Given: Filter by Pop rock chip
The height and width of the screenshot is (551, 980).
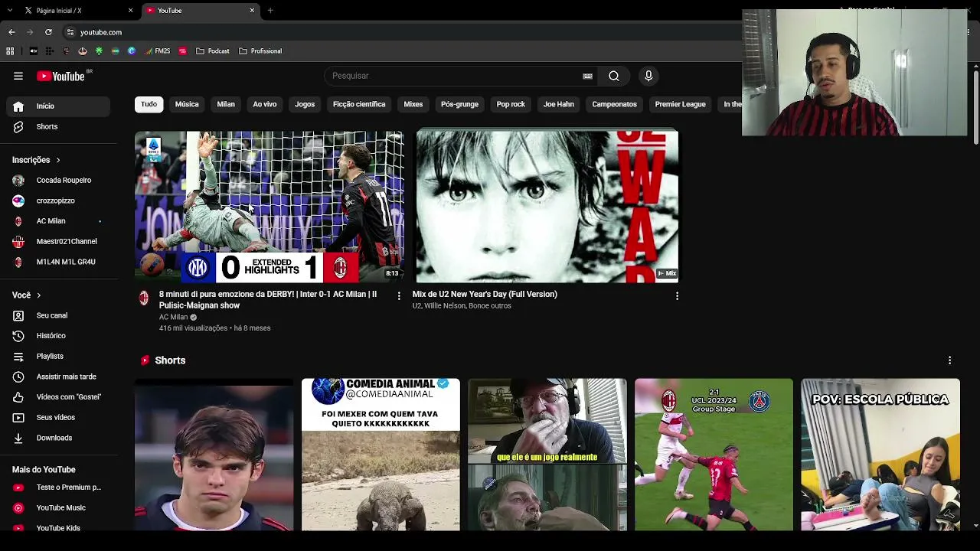Looking at the screenshot, I should point(511,104).
